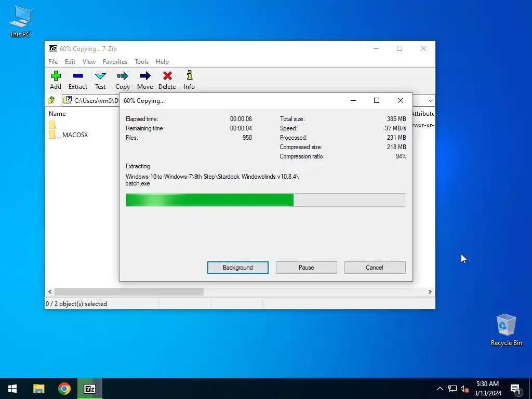This screenshot has height=399, width=532.
Task: Open the Favorites menu
Action: [115, 62]
